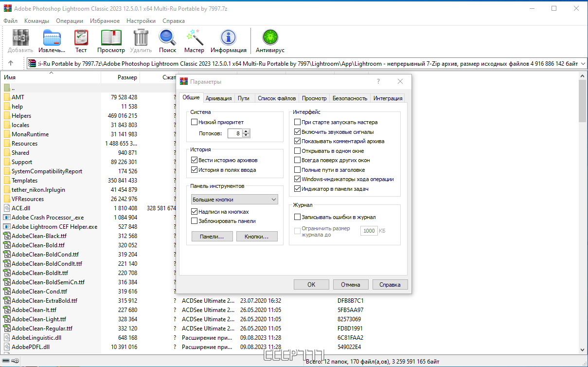Click the help question mark in Параметры
Screen dimensions: 588x367
pyautogui.click(x=378, y=81)
